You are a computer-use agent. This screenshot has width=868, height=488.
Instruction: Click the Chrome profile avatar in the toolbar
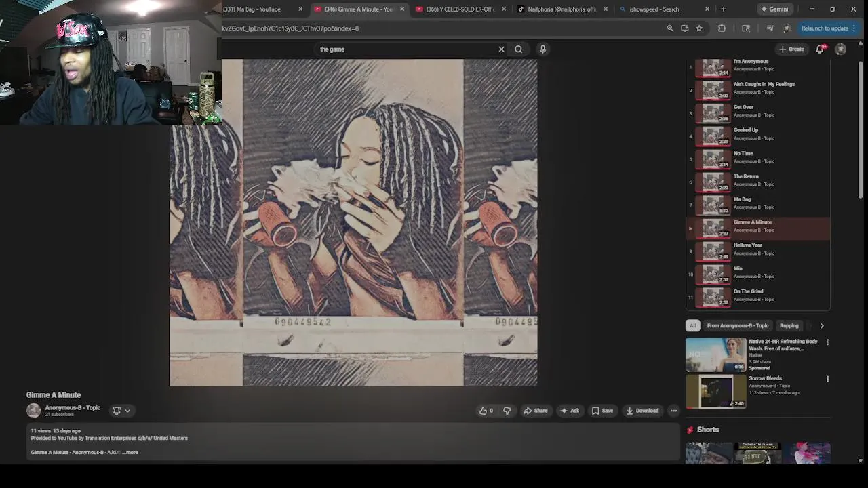(x=787, y=28)
